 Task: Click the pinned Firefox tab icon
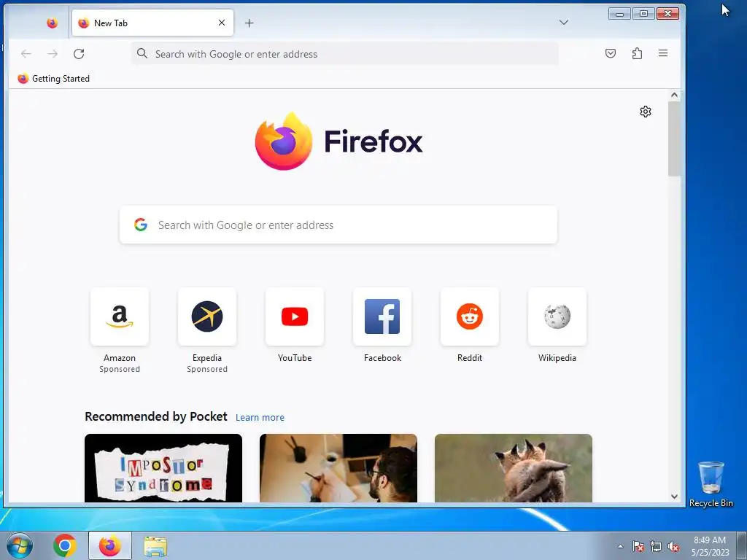coord(52,23)
